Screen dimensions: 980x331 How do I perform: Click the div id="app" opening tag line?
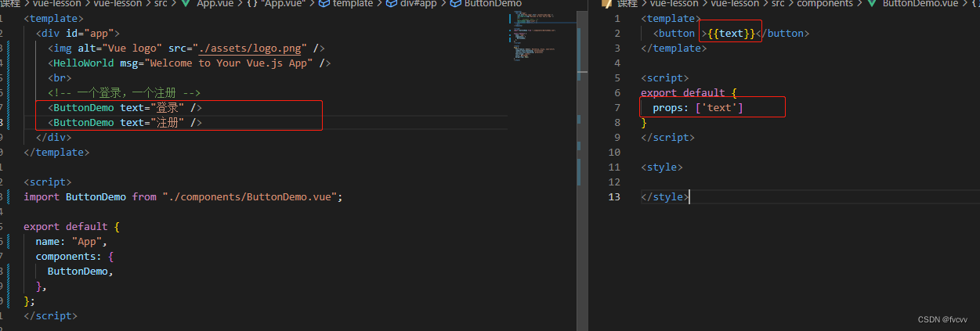78,33
